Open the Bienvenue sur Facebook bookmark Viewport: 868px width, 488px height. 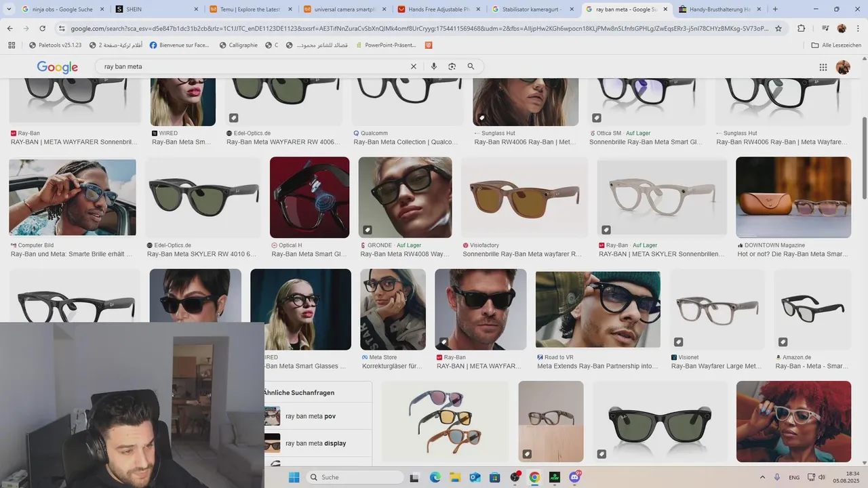[x=180, y=45]
